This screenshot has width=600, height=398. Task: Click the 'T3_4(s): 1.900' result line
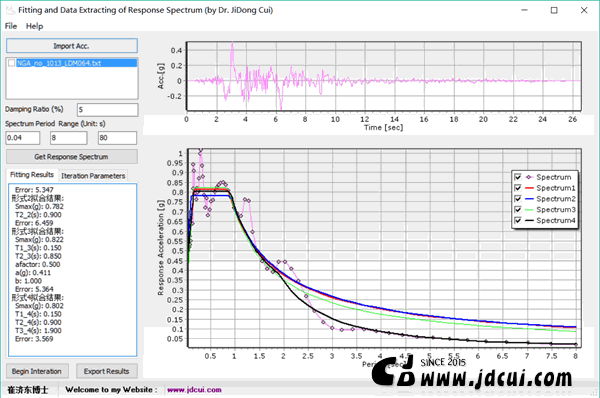point(38,330)
